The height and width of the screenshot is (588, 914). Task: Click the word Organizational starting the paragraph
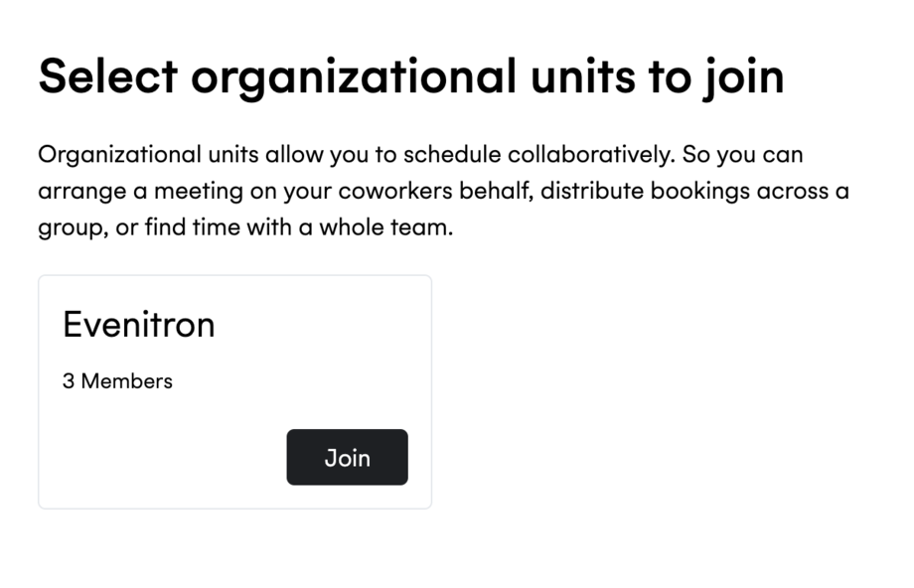(x=119, y=155)
